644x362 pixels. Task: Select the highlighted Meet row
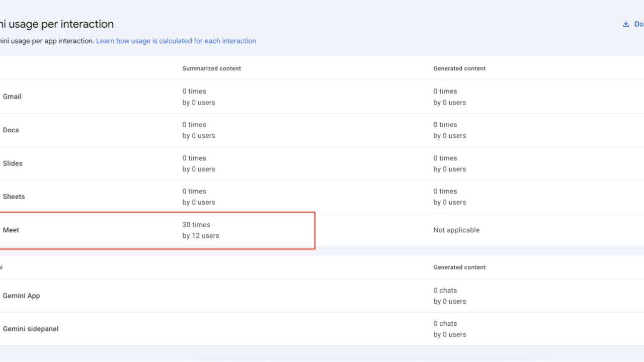11,230
